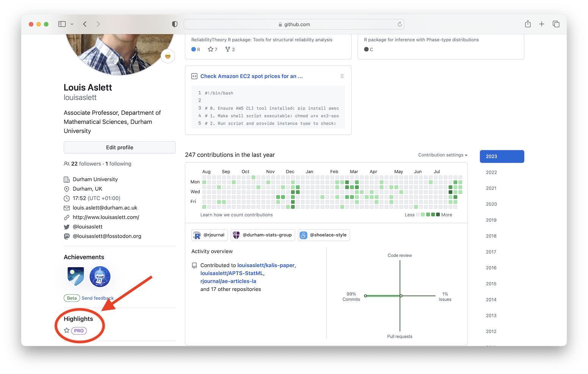Screen dimensions: 588x374
Task: Click the @durham-stats-group organization filter
Action: (x=263, y=235)
